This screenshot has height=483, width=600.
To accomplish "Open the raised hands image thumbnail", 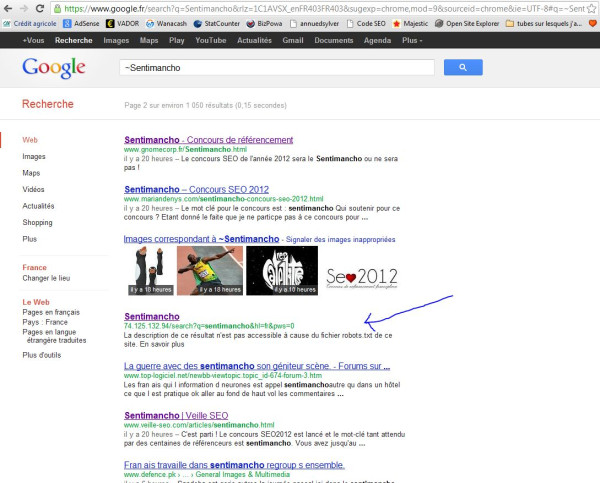I will [x=151, y=271].
